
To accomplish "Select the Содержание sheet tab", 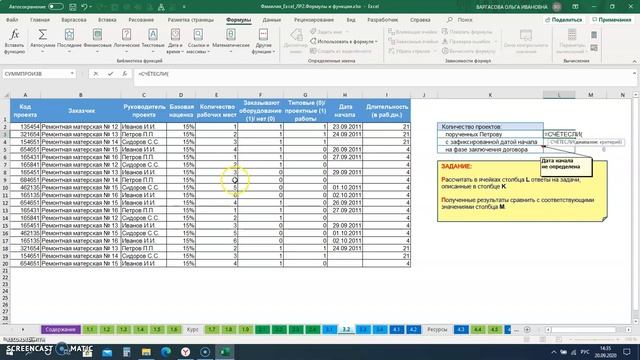I will tap(61, 329).
